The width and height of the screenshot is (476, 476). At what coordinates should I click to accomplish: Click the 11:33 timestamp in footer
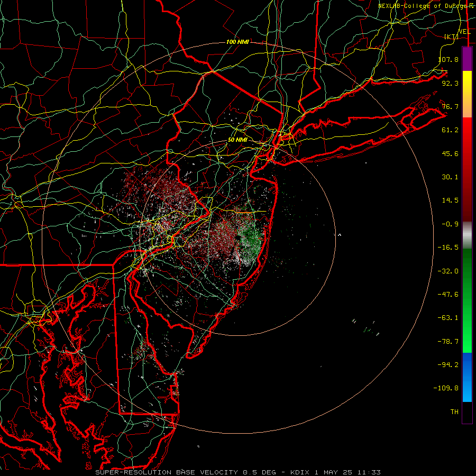tap(368, 472)
